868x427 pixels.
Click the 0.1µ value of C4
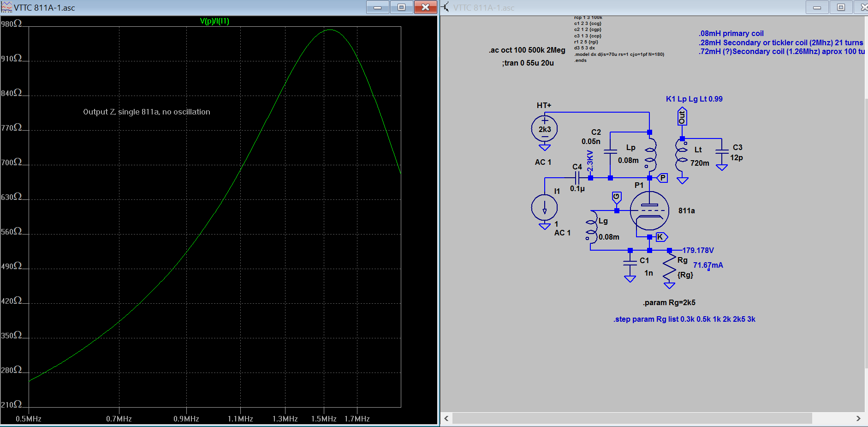577,188
